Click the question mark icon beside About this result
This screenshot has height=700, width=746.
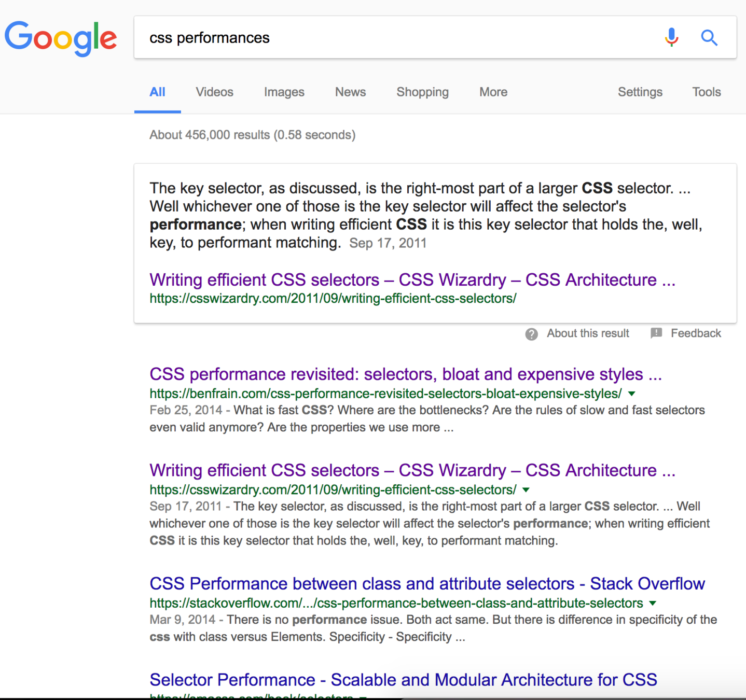[531, 334]
